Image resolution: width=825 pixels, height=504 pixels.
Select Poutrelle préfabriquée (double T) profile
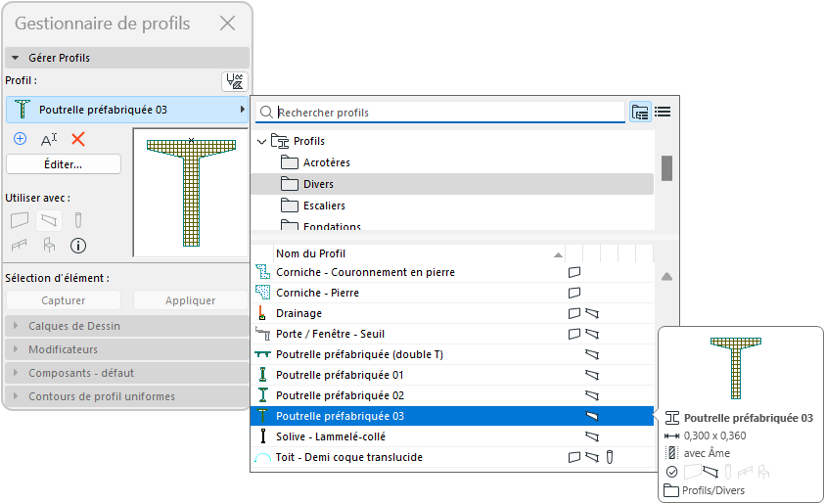point(452,354)
